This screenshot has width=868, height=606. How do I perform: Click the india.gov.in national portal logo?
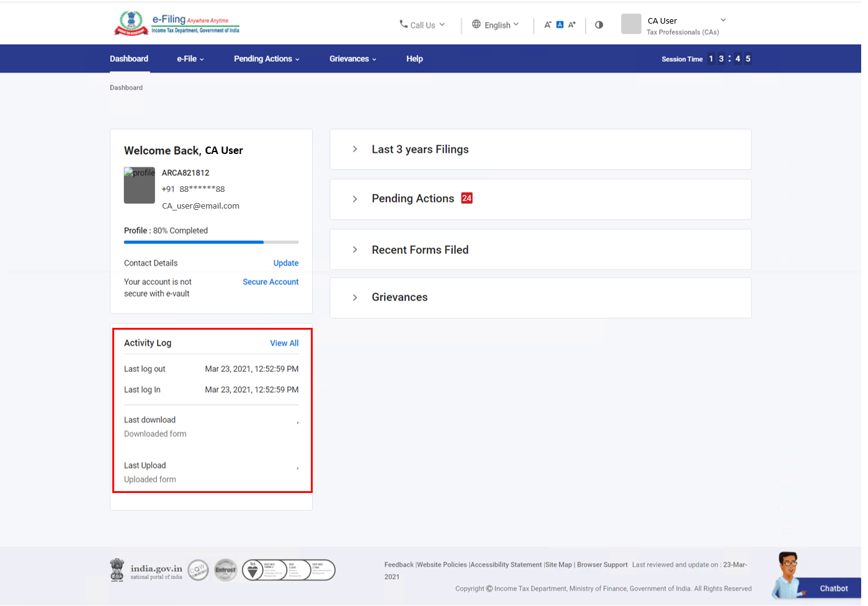point(147,570)
